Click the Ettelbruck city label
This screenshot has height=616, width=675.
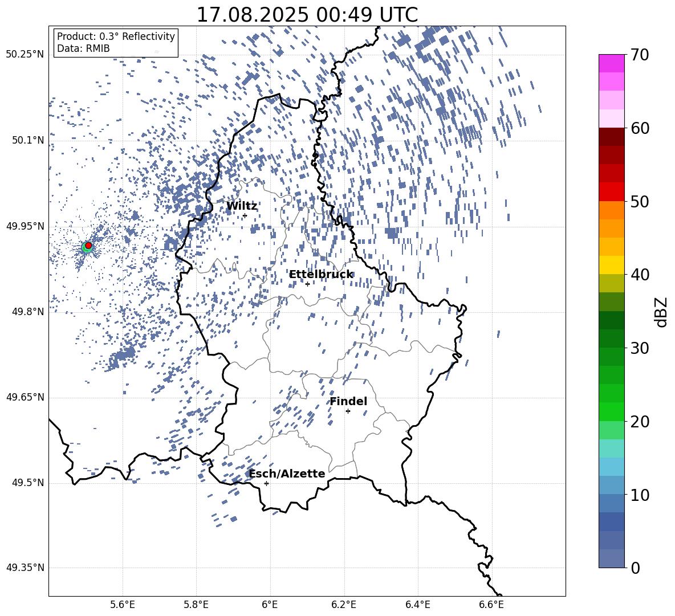tap(321, 275)
